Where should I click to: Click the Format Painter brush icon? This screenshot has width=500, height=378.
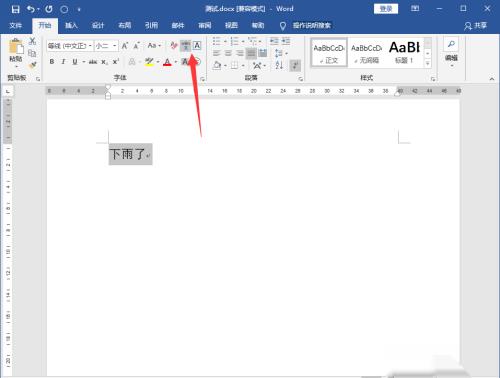point(32,65)
